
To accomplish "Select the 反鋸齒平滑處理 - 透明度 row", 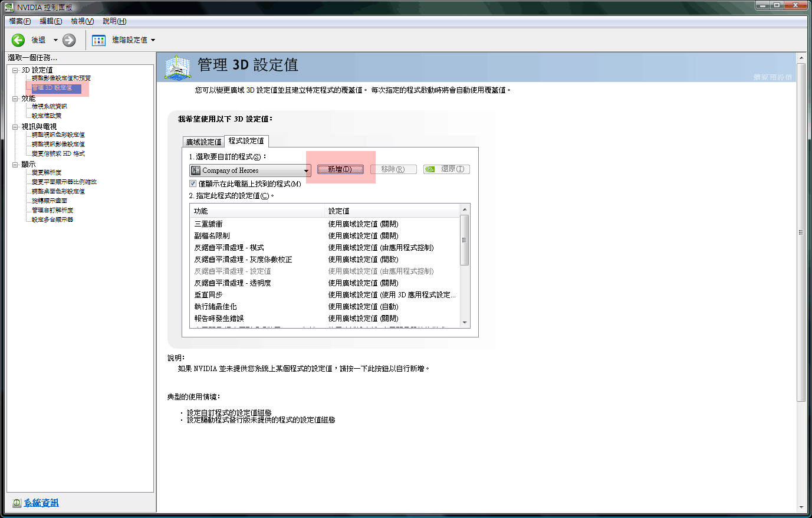I will pyautogui.click(x=325, y=283).
